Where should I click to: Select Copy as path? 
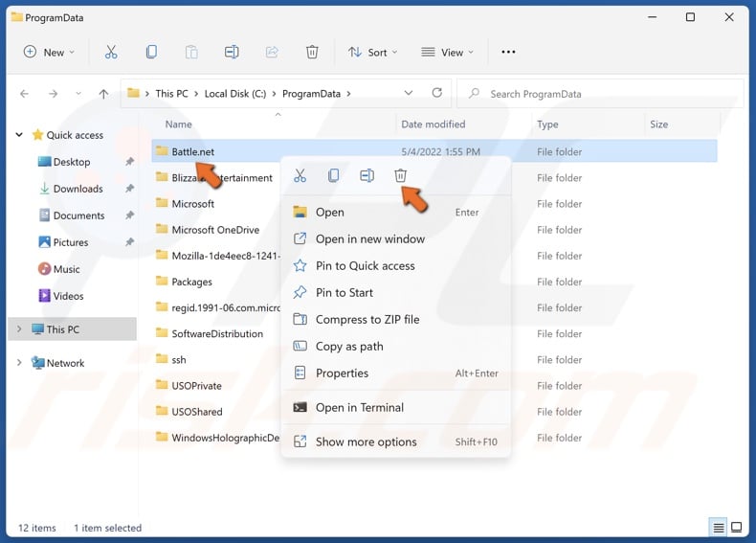[396, 347]
